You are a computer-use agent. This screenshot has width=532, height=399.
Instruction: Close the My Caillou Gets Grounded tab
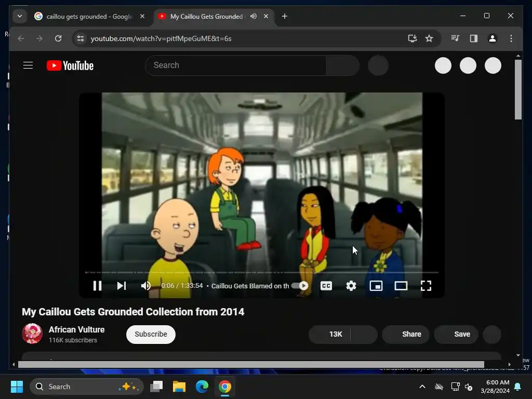pos(266,16)
